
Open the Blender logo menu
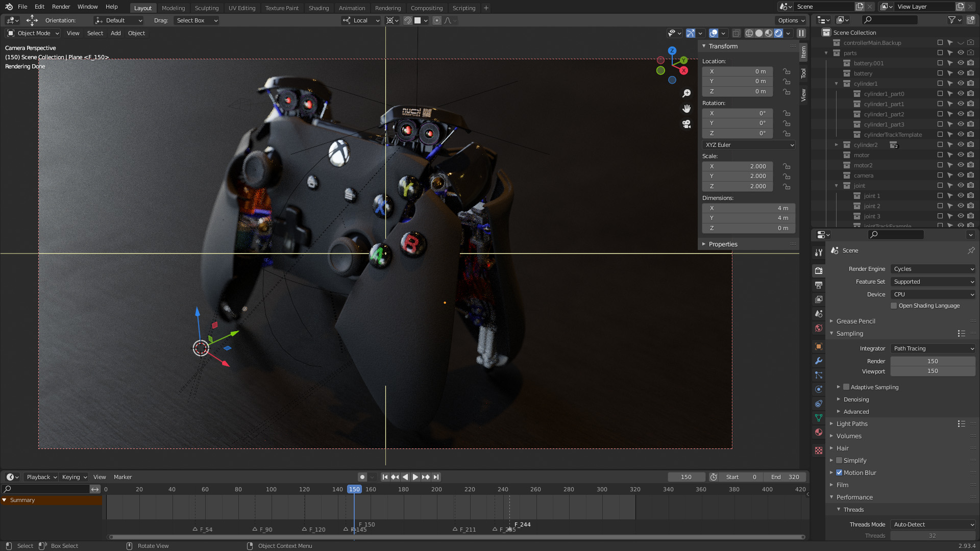click(9, 7)
